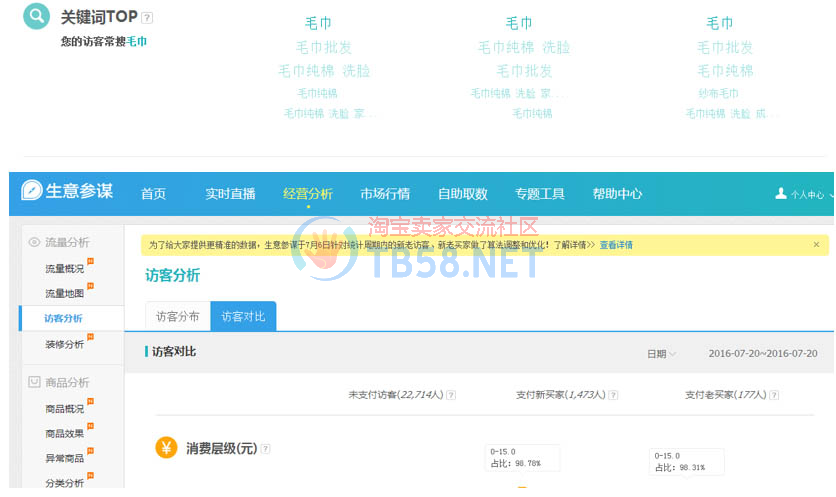Click the 生意参谋 compass logo

(x=31, y=190)
